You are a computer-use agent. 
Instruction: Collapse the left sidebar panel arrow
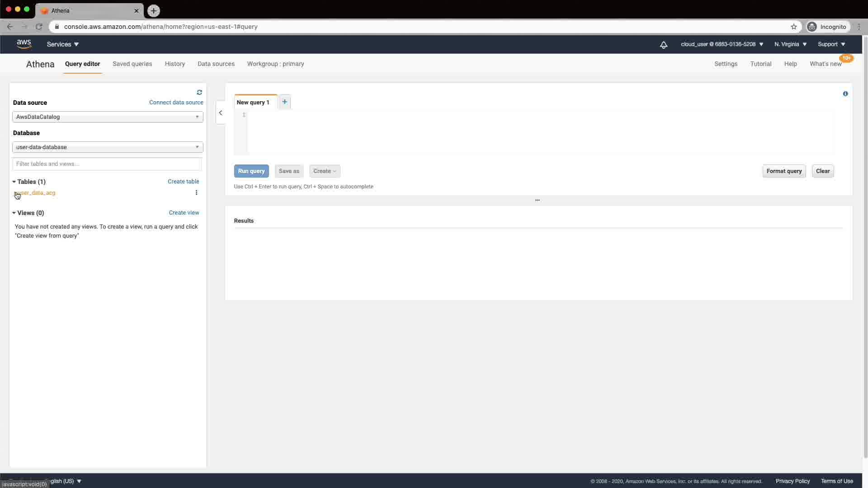tap(221, 113)
